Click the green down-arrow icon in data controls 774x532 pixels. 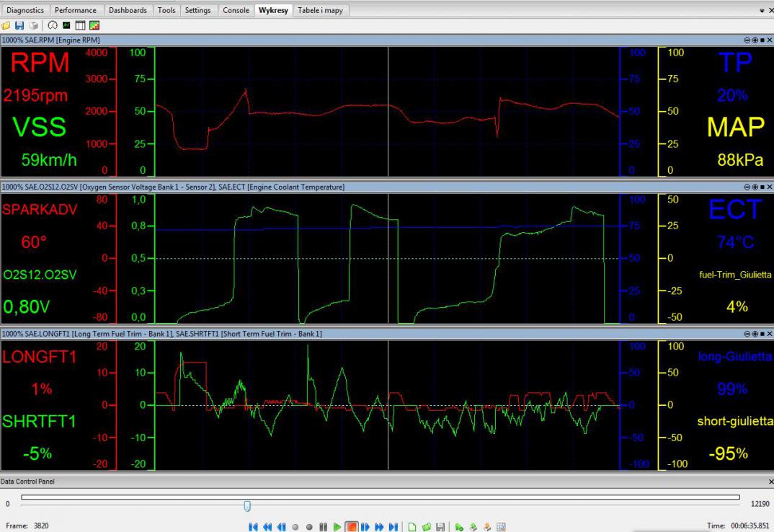click(x=473, y=526)
